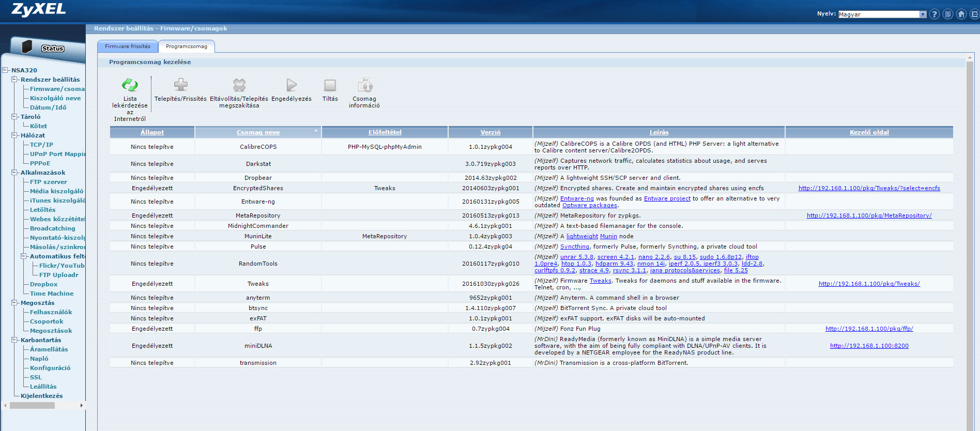
Task: Click the plus icon for Telepítés/Frissítés
Action: (180, 84)
